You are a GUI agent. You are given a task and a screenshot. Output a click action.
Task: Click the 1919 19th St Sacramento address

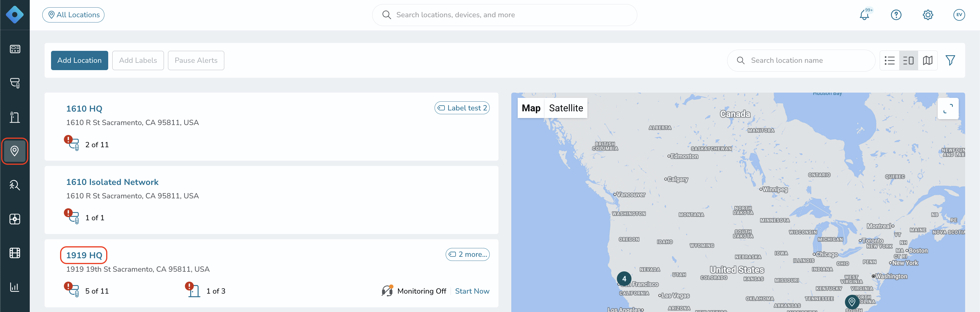pos(138,269)
